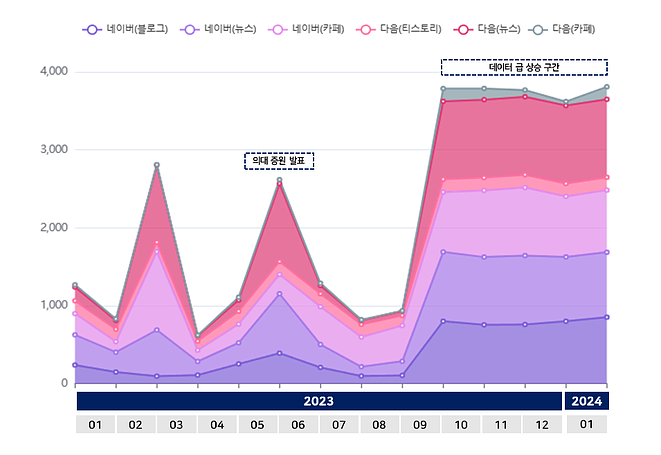The height and width of the screenshot is (455, 661).
Task: Click the top gray data point at February peak
Action: (x=156, y=165)
